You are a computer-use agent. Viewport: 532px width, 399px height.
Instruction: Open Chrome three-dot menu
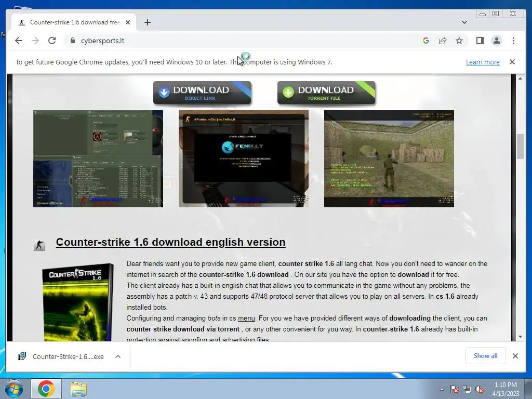tap(513, 41)
